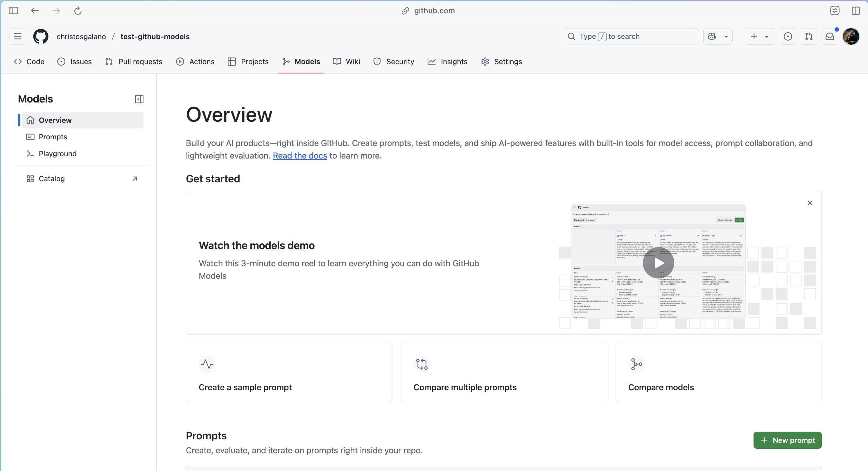Switch to the Projects tab
The height and width of the screenshot is (471, 868).
tap(248, 62)
